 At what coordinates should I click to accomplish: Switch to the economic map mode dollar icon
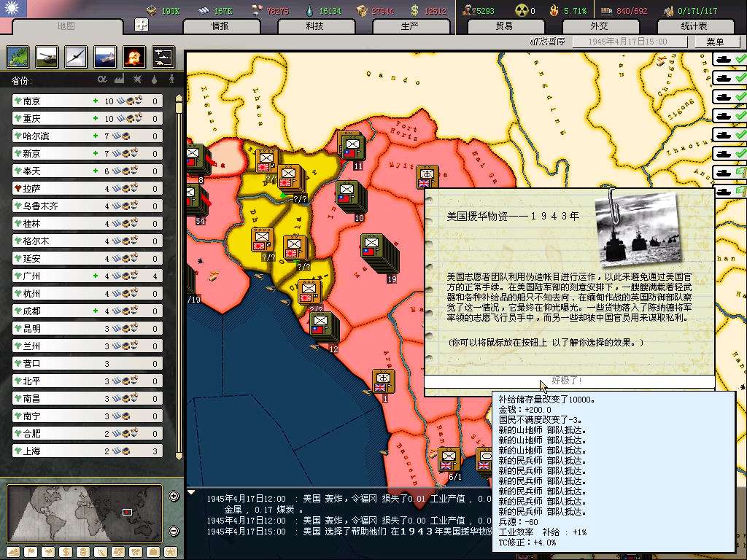(64, 551)
